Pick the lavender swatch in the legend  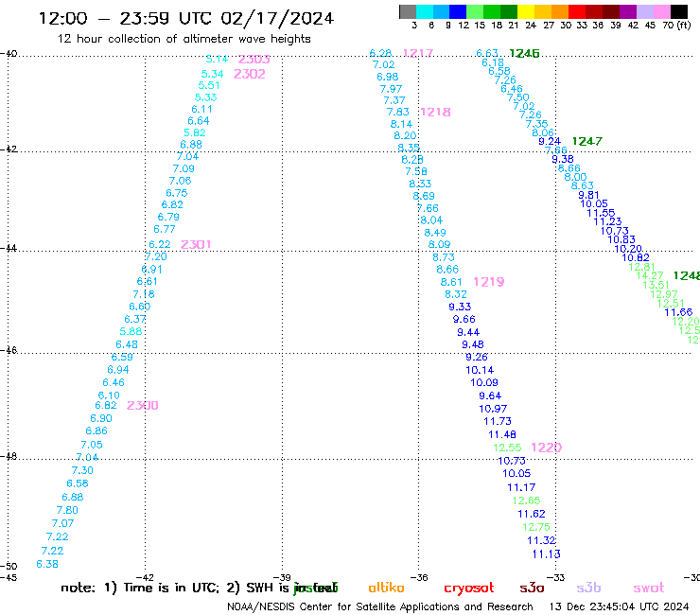(x=644, y=11)
